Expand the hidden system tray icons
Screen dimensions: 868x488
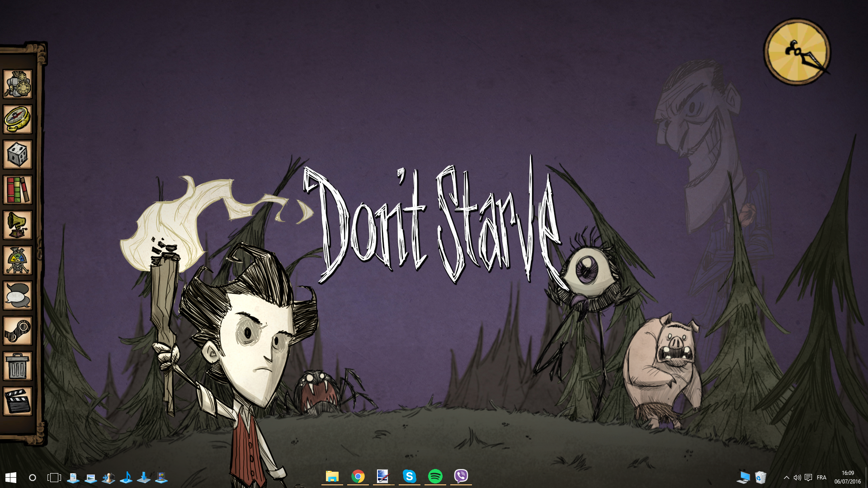point(787,478)
